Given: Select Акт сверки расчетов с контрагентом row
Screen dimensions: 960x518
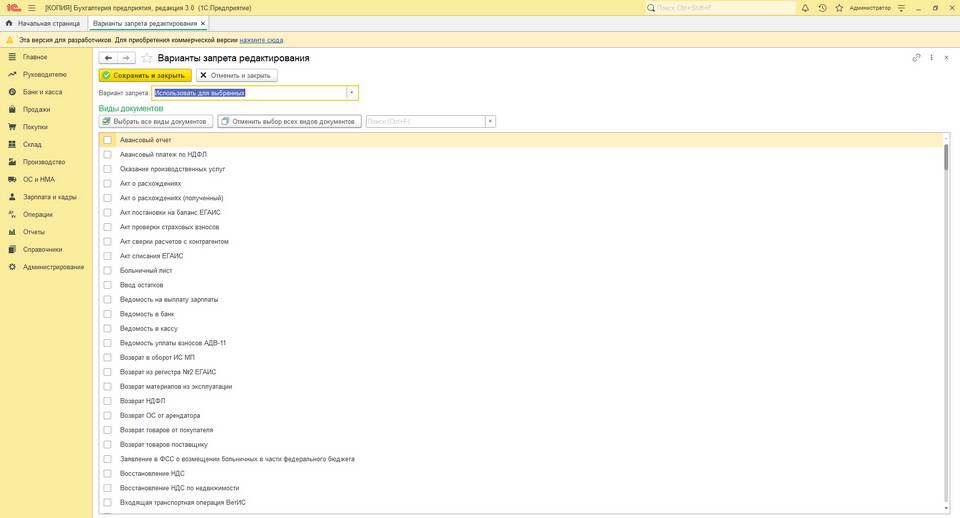Looking at the screenshot, I should [521, 242].
